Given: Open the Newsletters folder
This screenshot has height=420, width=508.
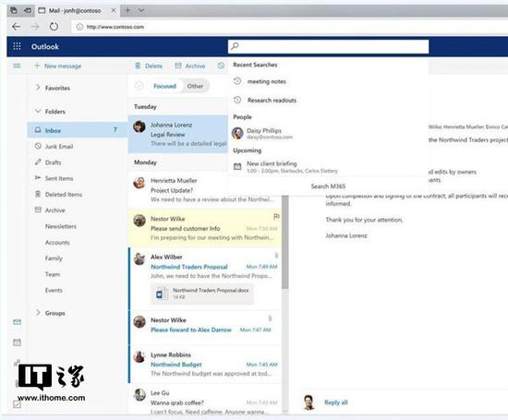Looking at the screenshot, I should coord(61,226).
